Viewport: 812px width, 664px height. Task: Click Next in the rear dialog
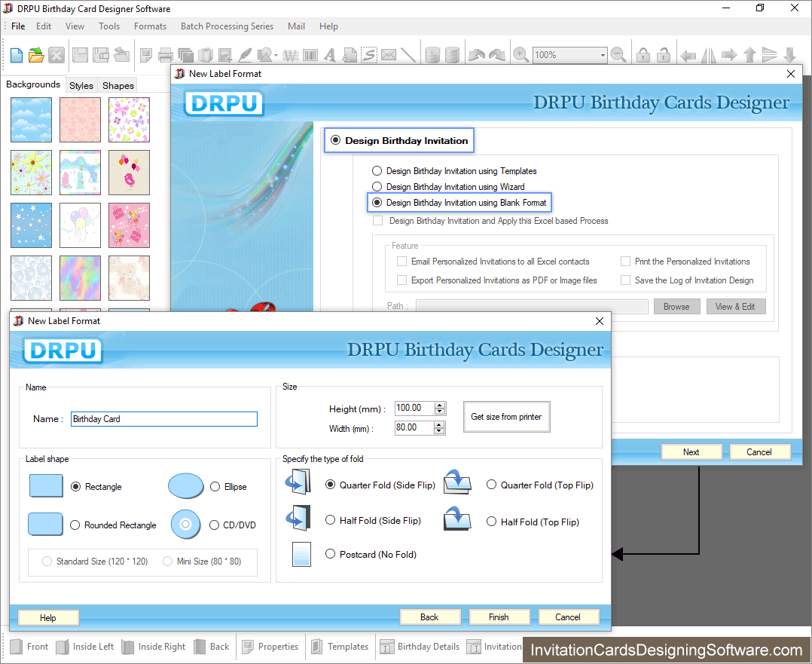pos(691,452)
